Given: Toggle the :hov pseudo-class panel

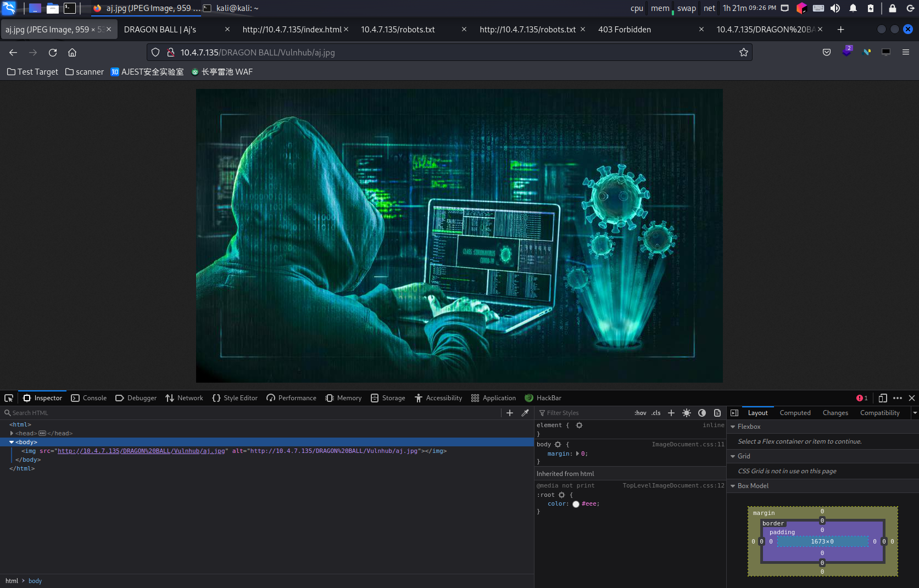Looking at the screenshot, I should [640, 413].
